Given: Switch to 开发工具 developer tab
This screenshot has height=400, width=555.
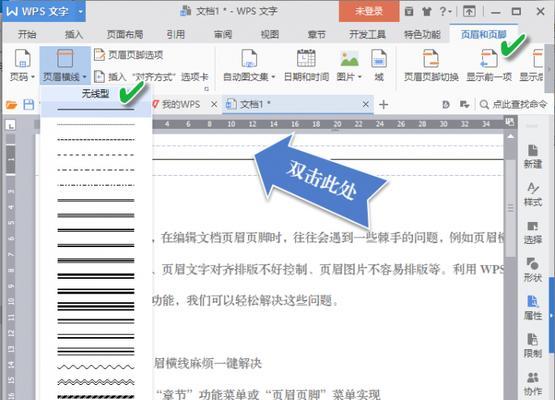Looking at the screenshot, I should [x=367, y=34].
